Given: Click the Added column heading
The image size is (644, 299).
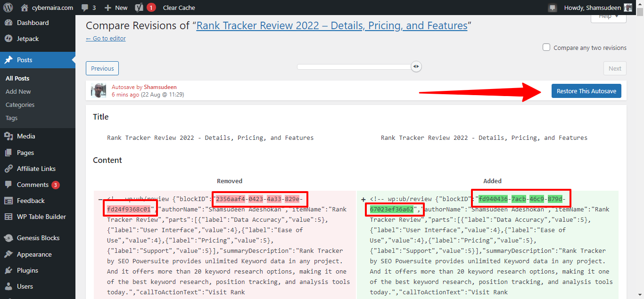Looking at the screenshot, I should [492, 181].
